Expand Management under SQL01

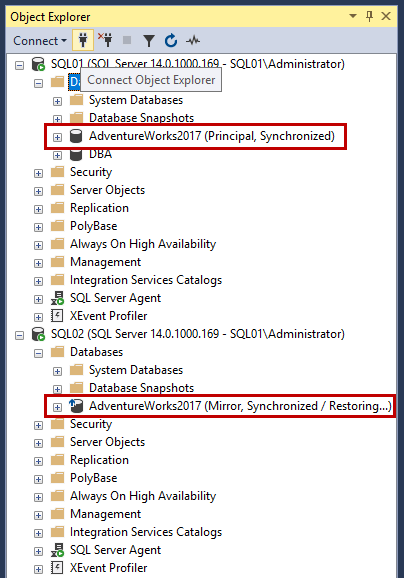(38, 264)
